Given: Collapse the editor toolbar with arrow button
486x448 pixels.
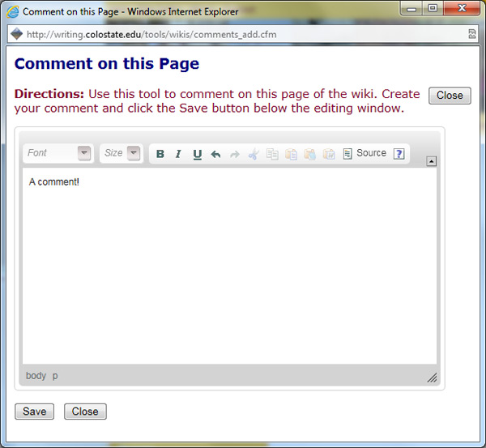Looking at the screenshot, I should (431, 161).
